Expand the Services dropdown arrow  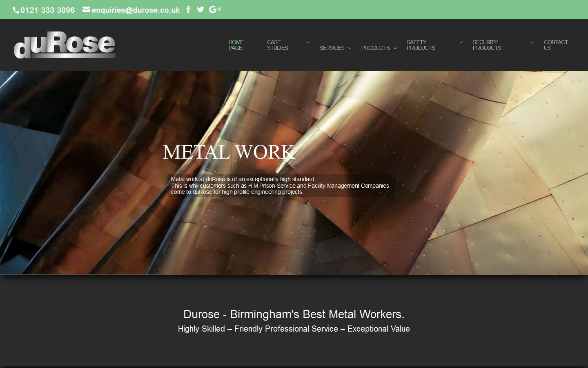(350, 48)
